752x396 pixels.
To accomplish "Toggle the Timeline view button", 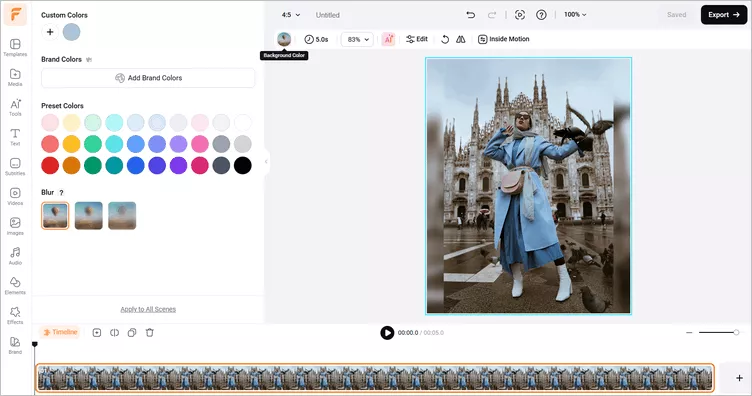I will pos(60,332).
